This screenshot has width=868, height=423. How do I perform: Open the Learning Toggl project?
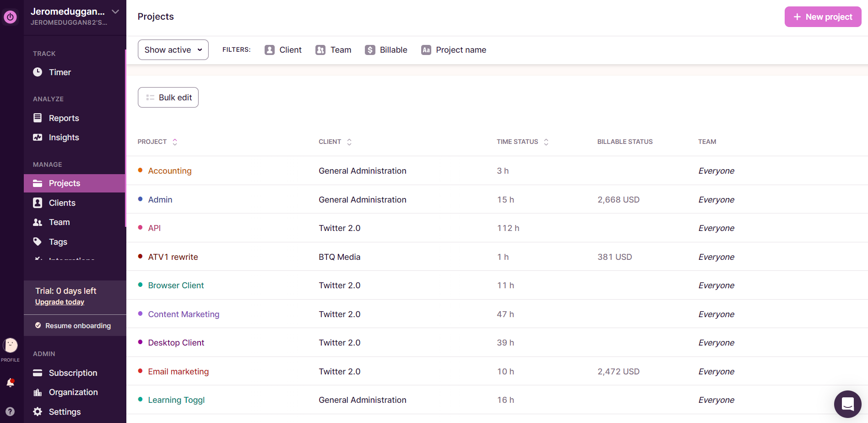[x=176, y=400]
